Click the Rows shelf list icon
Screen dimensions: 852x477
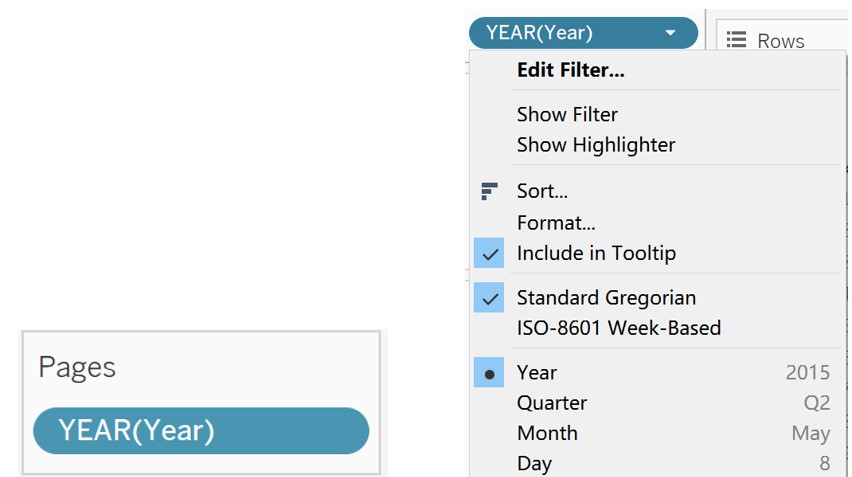pos(737,40)
